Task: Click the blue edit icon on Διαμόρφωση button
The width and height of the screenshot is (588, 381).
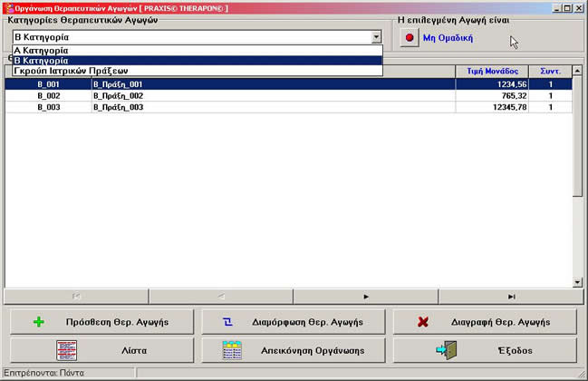Action: coord(227,322)
